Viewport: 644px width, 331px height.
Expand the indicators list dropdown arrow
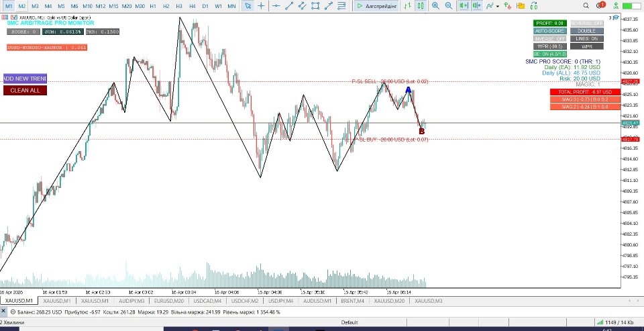(498, 7)
